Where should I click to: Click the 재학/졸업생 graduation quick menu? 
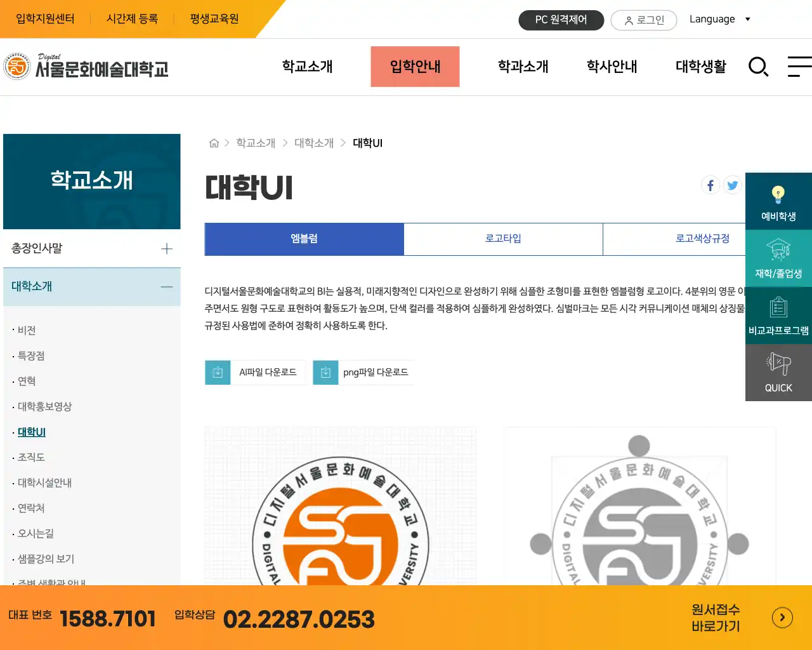point(778,258)
